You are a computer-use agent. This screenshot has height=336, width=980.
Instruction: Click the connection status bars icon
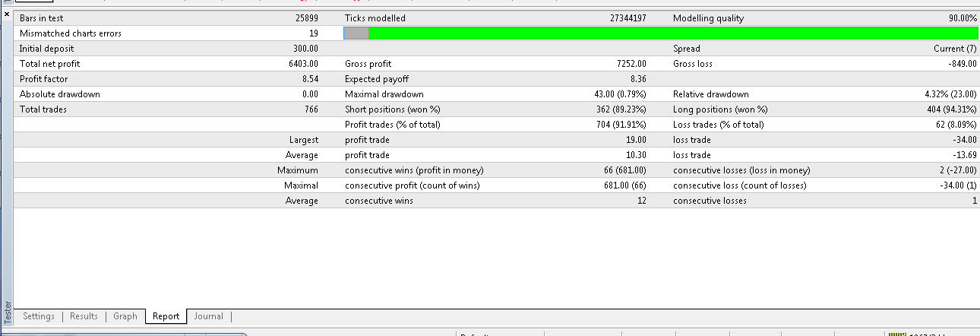[x=897, y=334]
